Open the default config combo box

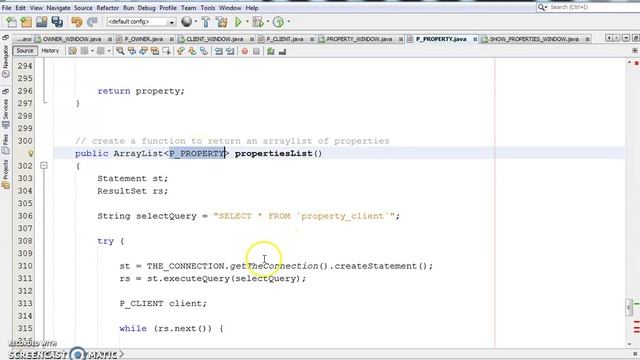point(141,22)
